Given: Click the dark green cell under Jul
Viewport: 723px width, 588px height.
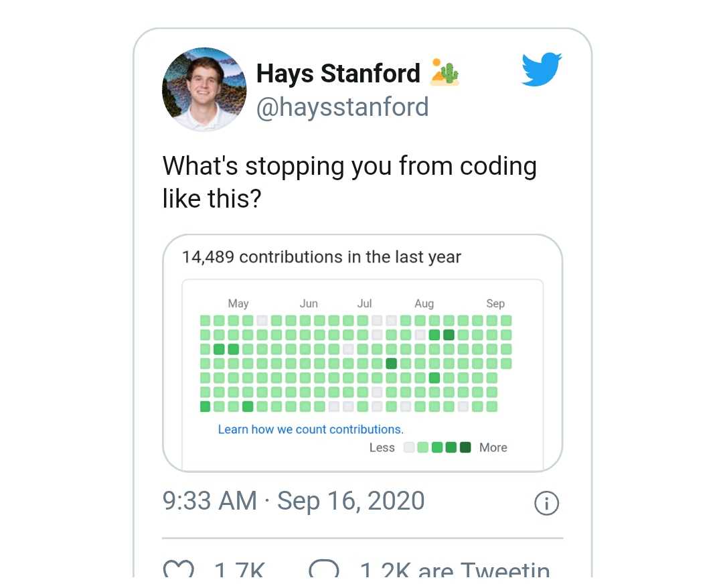Looking at the screenshot, I should click(x=391, y=364).
